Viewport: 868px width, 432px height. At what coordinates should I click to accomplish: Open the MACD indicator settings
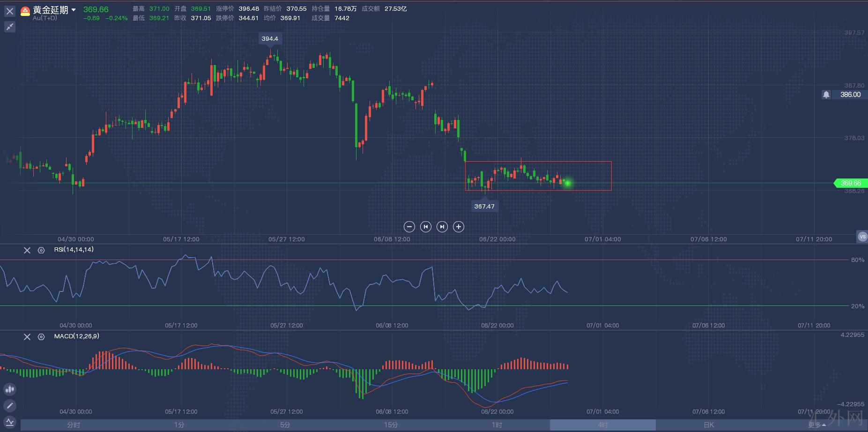click(41, 337)
